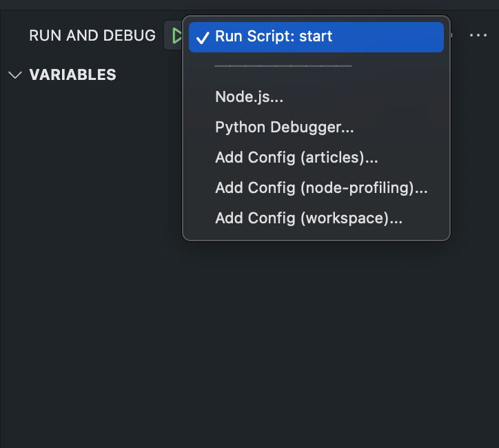Choose Python Debugger... from the list

click(x=316, y=128)
